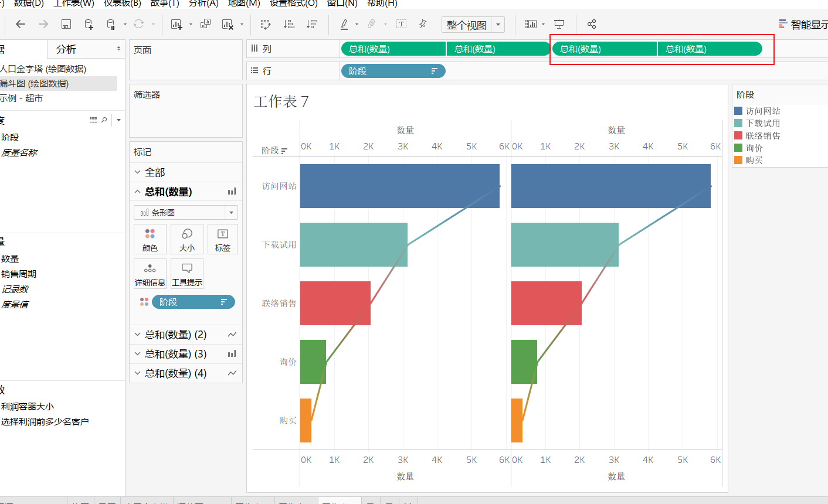Click the view data grid icon in dimensions header
The height and width of the screenshot is (504, 828).
[93, 120]
